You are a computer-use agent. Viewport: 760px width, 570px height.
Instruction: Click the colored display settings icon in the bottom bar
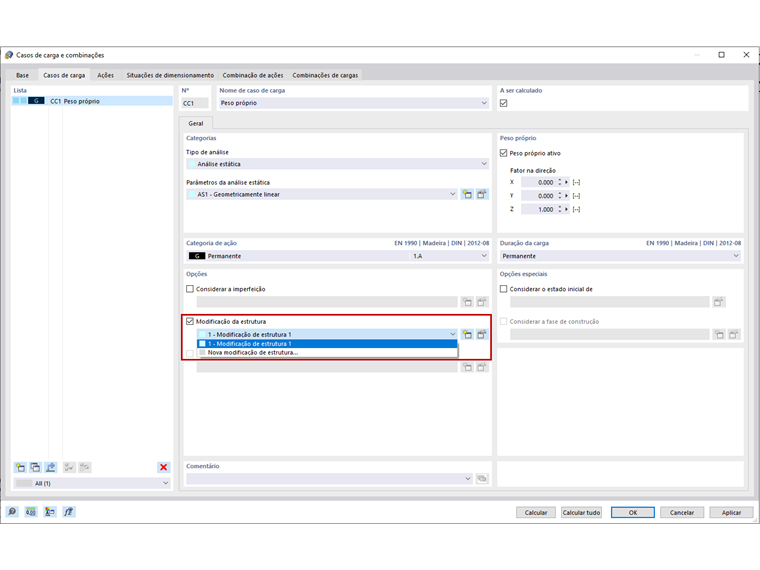50,512
